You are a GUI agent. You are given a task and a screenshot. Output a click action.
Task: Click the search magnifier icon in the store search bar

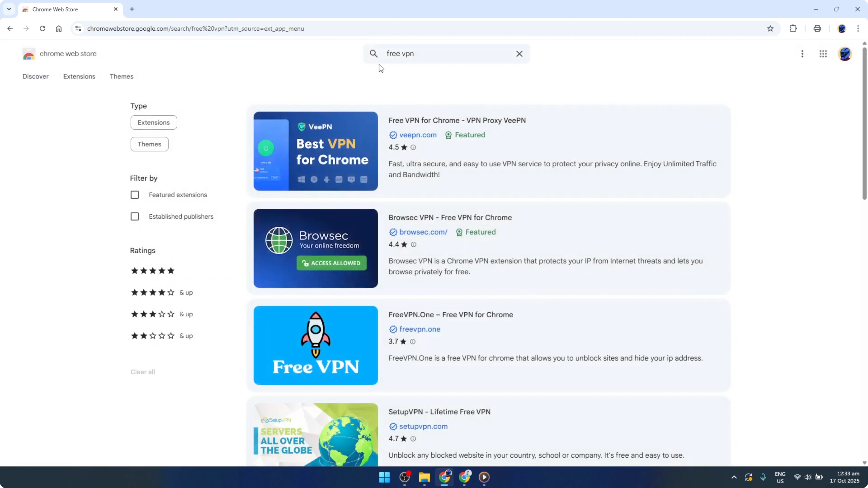coord(374,54)
